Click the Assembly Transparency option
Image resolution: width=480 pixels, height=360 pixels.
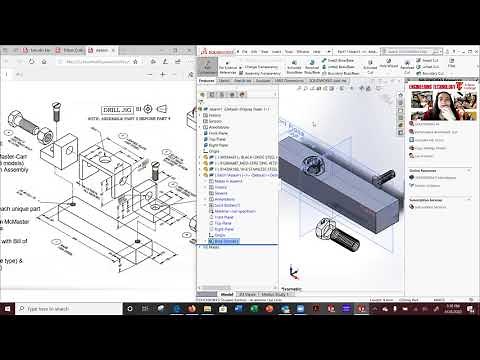260,73
